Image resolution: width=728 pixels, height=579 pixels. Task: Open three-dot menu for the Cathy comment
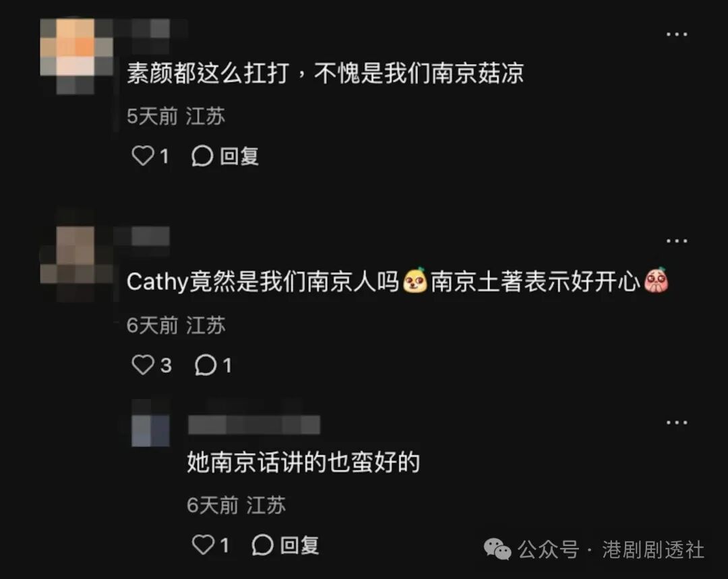(677, 241)
